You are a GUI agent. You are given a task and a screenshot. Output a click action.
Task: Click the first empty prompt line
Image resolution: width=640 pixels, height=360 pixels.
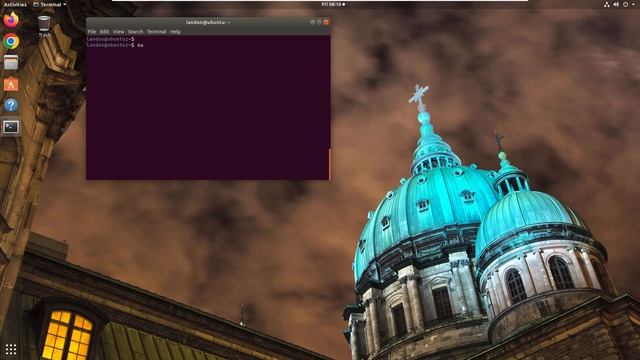click(x=110, y=39)
